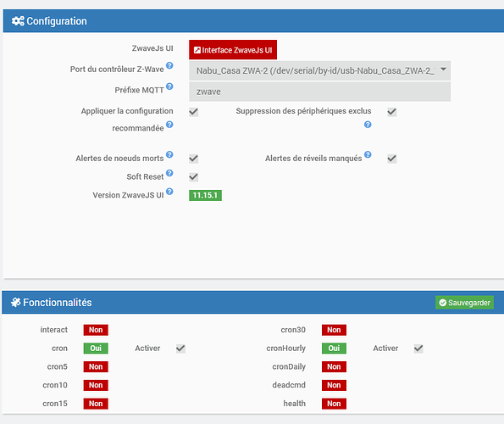Toggle the cron Activer checkbox

pyautogui.click(x=180, y=349)
